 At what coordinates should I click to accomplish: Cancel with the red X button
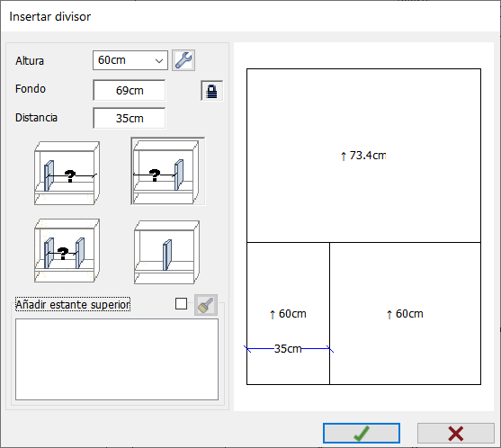click(x=456, y=434)
